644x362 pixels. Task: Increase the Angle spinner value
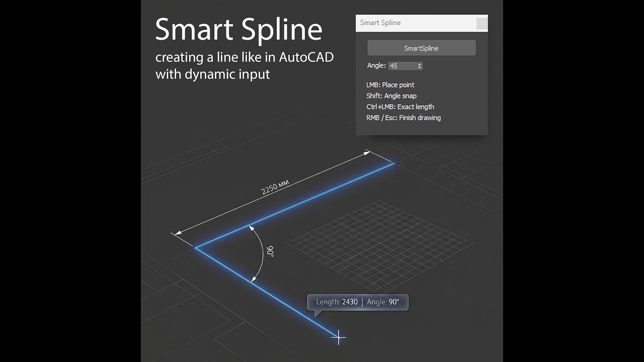pos(420,64)
